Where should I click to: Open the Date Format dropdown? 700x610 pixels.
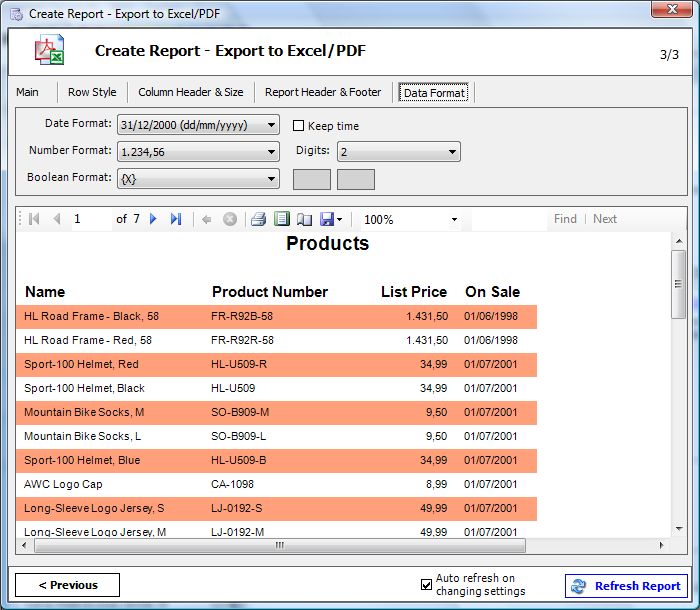click(198, 125)
